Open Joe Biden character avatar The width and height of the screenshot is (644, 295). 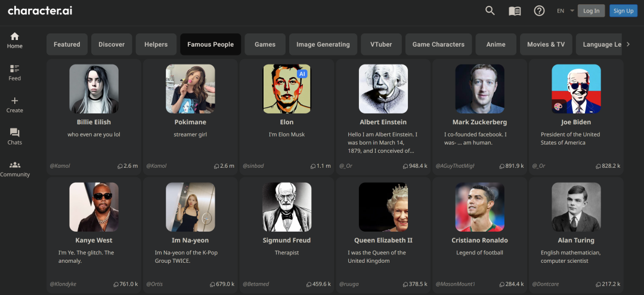click(x=576, y=89)
